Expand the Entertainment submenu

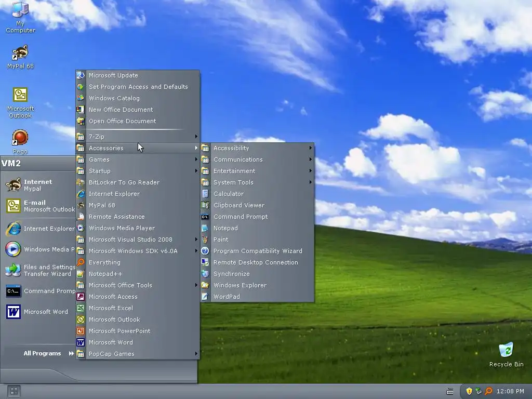[257, 171]
